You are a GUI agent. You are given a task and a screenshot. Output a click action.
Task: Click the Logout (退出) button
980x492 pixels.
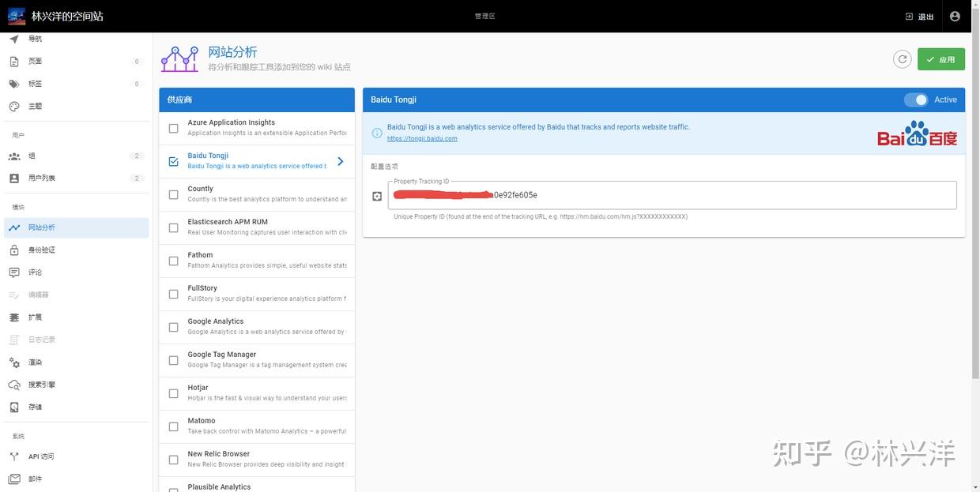(x=920, y=17)
